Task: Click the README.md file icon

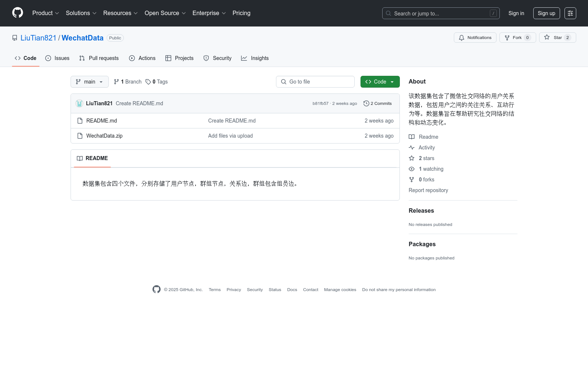Action: [x=80, y=121]
